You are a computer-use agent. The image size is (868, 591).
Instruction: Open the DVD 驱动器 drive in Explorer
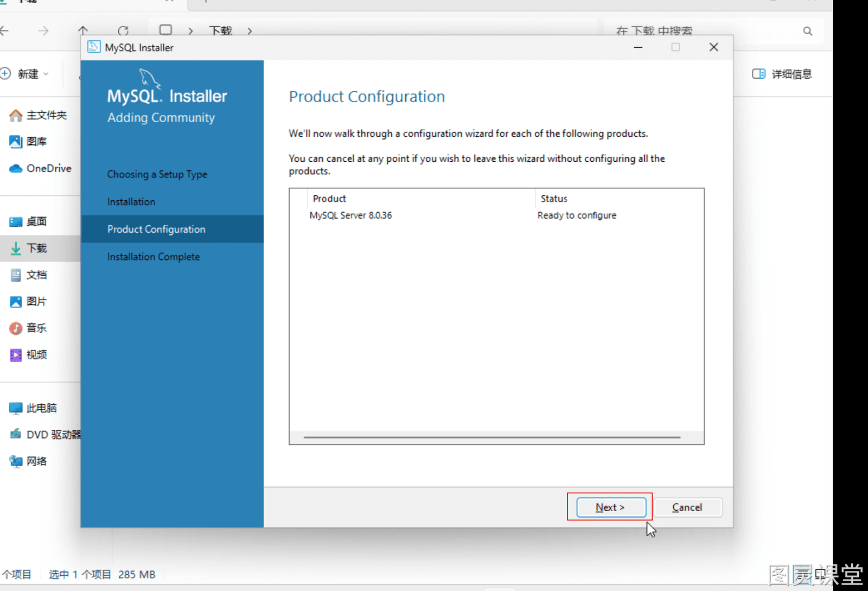point(54,434)
